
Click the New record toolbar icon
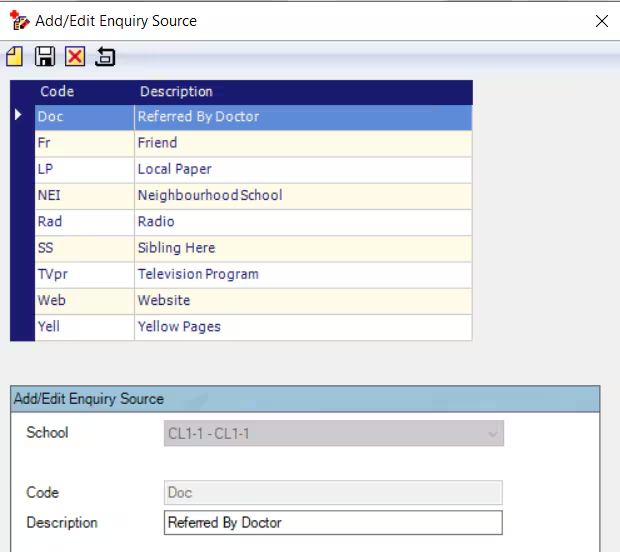(x=15, y=57)
